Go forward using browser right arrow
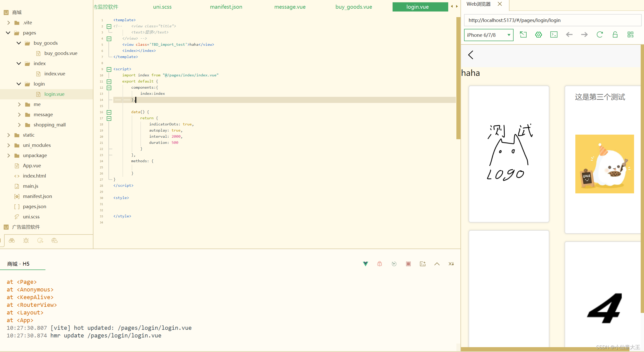 [x=585, y=35]
